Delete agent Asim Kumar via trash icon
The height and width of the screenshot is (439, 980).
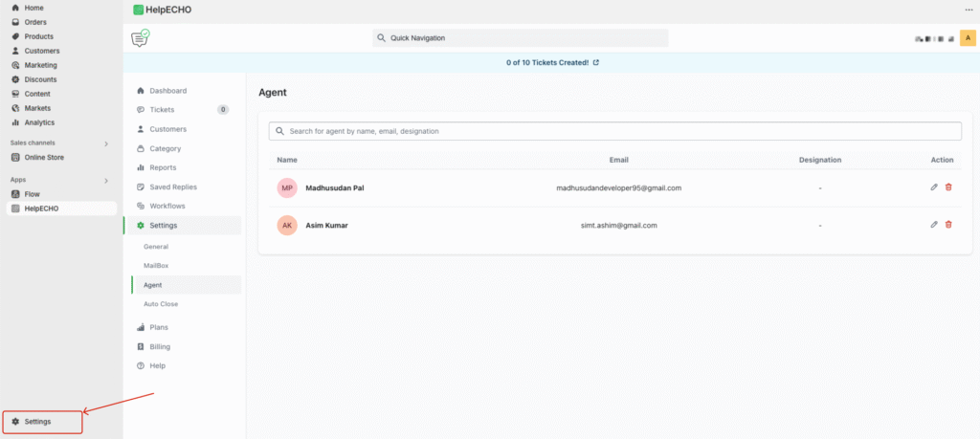pos(948,225)
